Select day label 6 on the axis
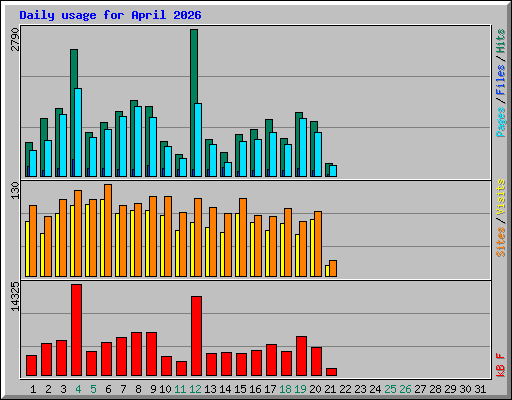This screenshot has height=400, width=512. [108, 389]
